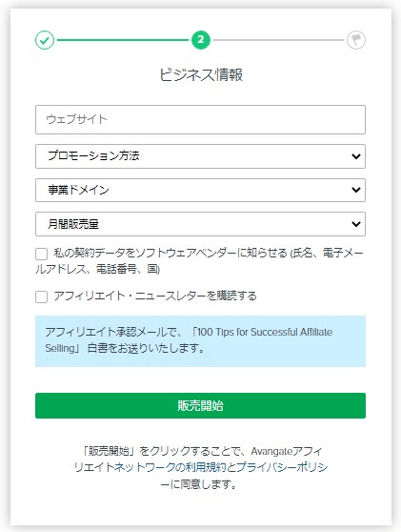
Task: Click the chevron arrow on プロモーション方法 field
Action: 356,156
